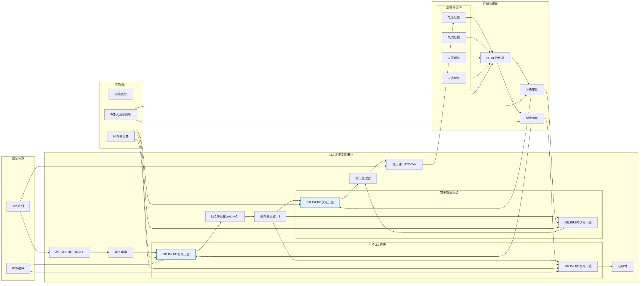Click the 电压反馈 node
This screenshot has height=286, width=644.
pos(454,17)
